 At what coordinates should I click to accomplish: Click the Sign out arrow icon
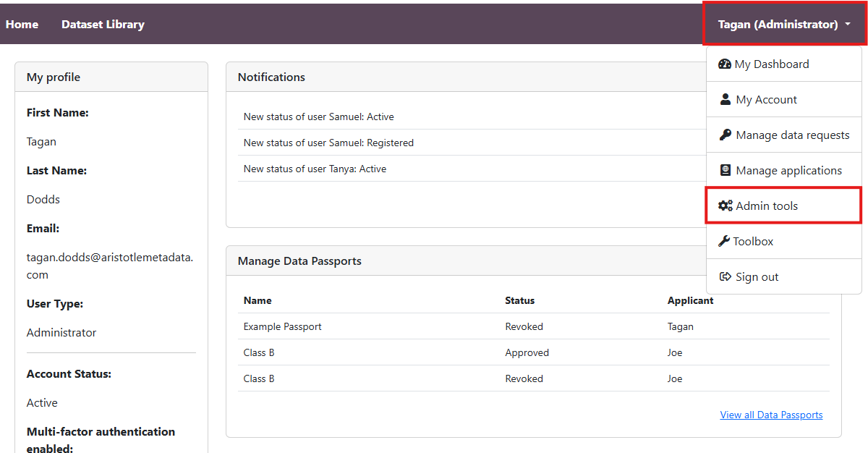pos(726,277)
